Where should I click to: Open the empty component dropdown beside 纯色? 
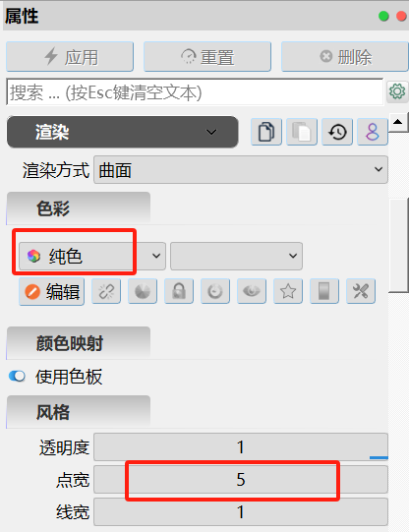point(236,256)
